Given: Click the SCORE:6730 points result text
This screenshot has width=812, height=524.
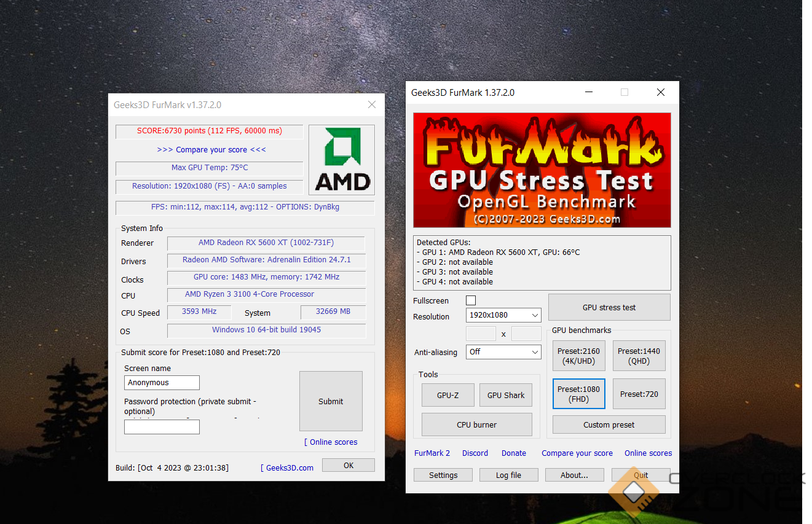Looking at the screenshot, I should click(210, 131).
